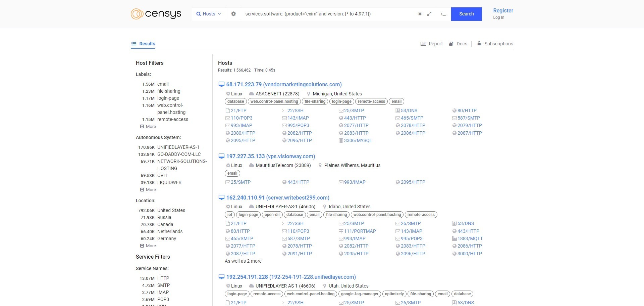Image resolution: width=644 pixels, height=306 pixels.
Task: Filter service names by HTTP
Action: pos(163,278)
